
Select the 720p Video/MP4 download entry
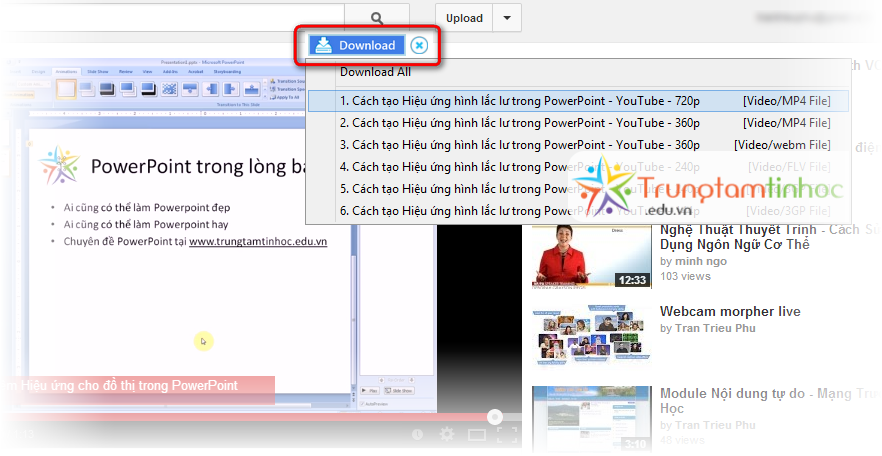578,101
